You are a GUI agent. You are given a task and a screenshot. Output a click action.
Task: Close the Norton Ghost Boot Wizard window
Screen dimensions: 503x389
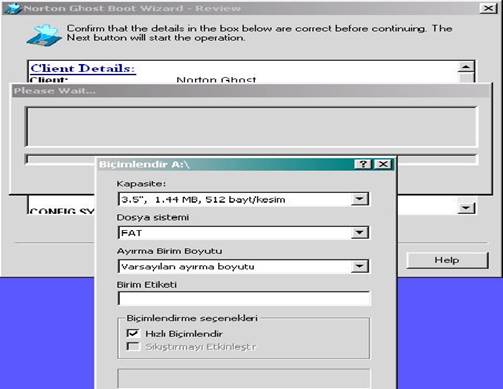pyautogui.click(x=488, y=8)
